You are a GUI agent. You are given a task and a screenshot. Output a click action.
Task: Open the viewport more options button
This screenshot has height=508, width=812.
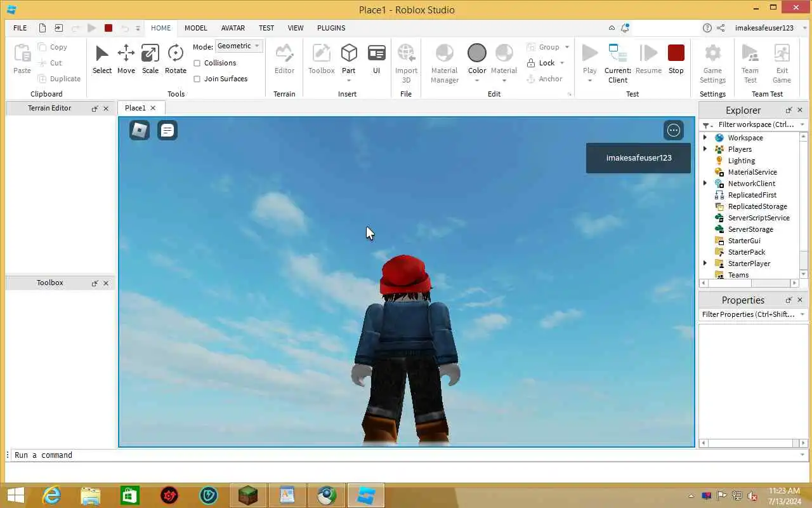click(x=674, y=130)
